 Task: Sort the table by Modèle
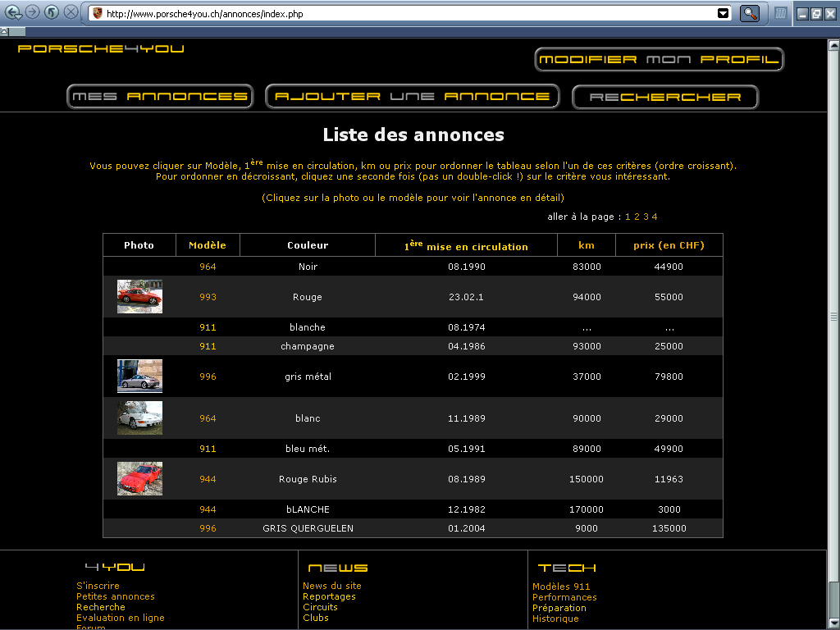point(208,245)
